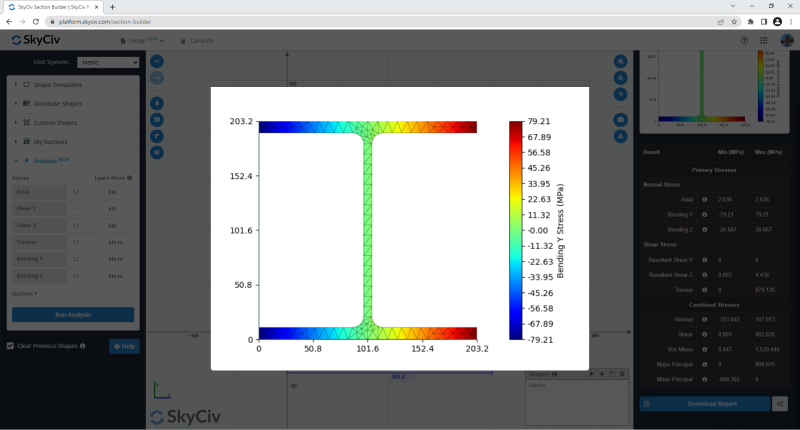Expand the Database Shapes section
Screen dimensions: 800x430
click(72, 104)
